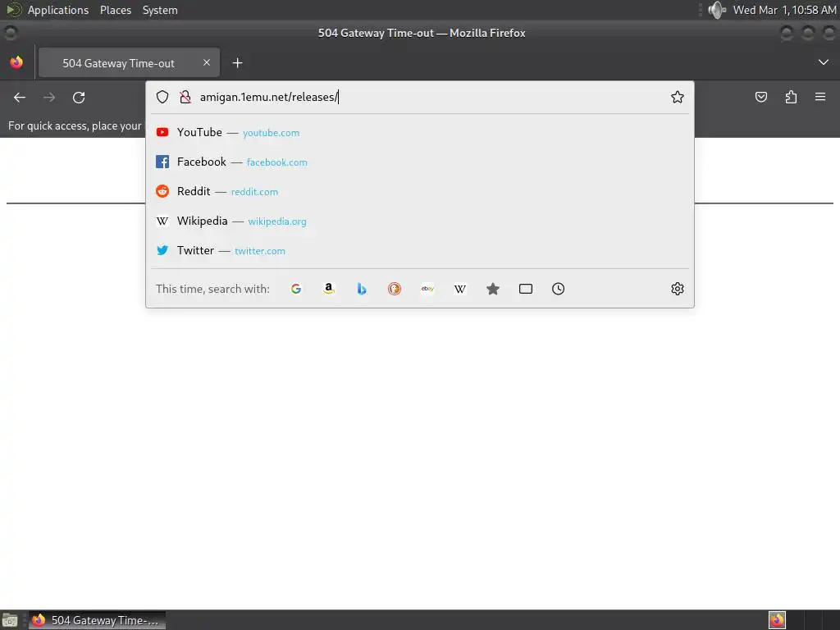Open Save to Pocket icon
840x630 pixels.
point(761,97)
